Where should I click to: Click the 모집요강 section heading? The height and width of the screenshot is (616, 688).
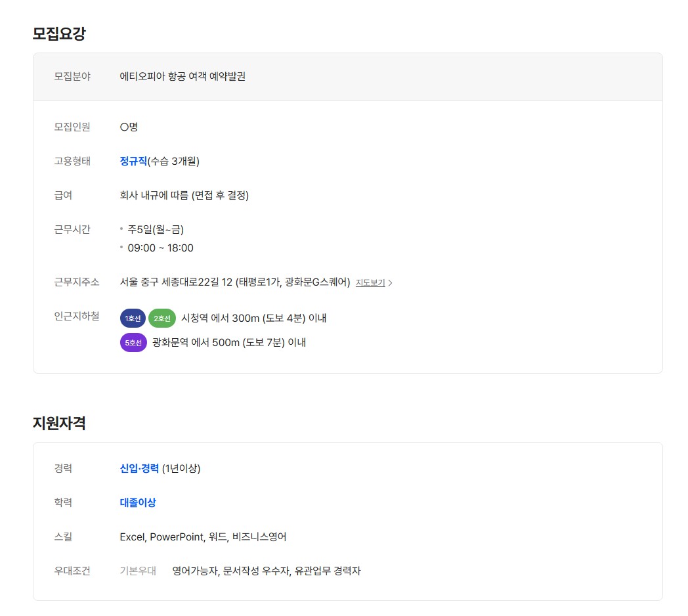coord(59,33)
